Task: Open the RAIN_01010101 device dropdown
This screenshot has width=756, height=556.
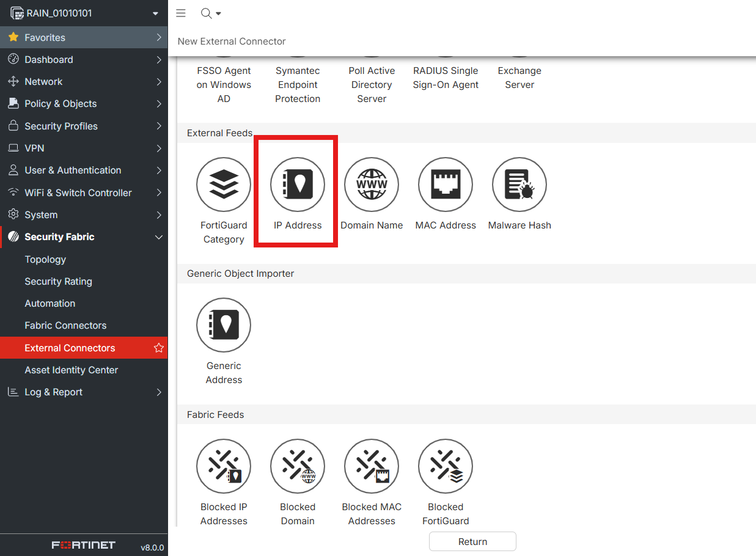Action: click(84, 13)
